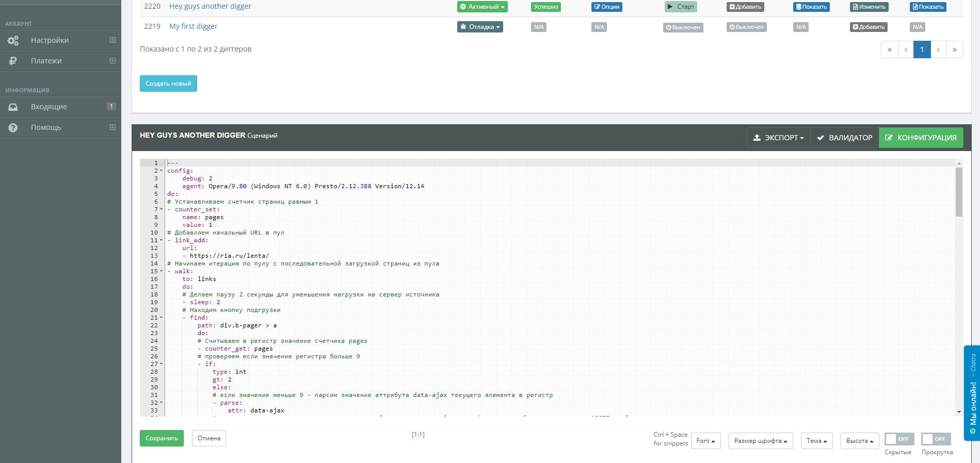980x463 pixels.
Task: Open the "My first digger" link
Action: point(193,26)
